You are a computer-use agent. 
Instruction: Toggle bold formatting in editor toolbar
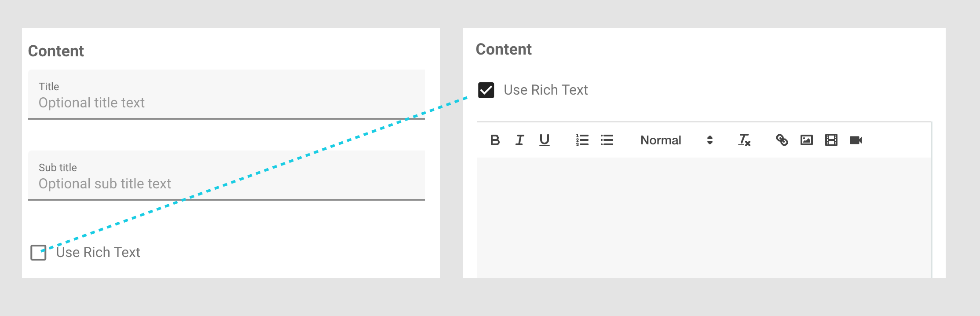tap(495, 140)
